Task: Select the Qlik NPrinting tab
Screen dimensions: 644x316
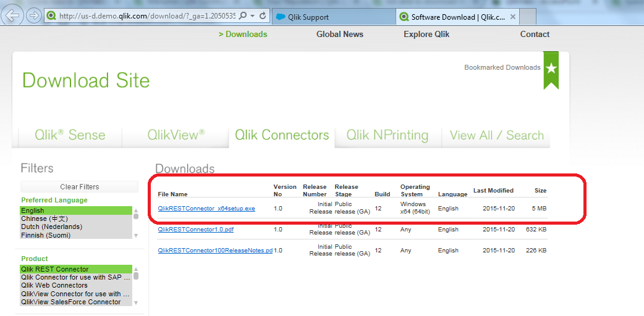Action: coord(388,135)
